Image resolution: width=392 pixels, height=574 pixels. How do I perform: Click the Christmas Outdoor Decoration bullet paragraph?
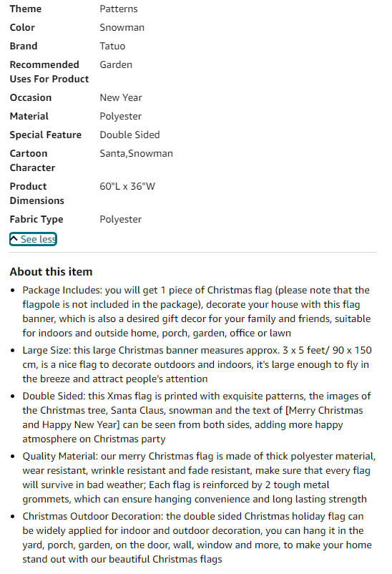pos(197,537)
